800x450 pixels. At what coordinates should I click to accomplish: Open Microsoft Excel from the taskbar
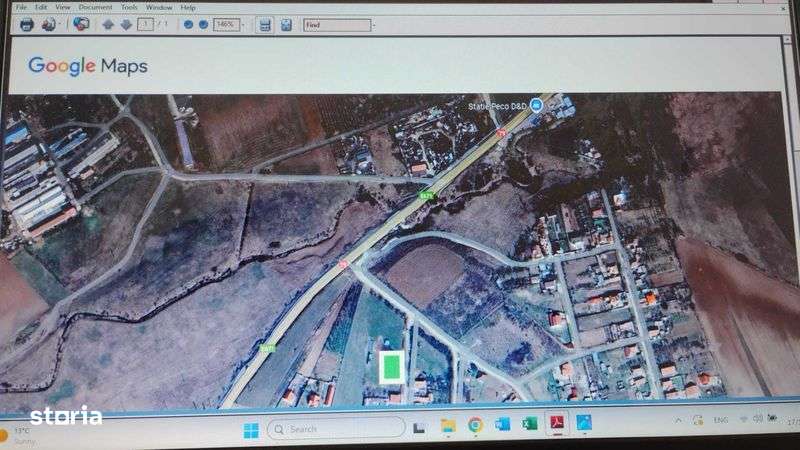point(530,423)
